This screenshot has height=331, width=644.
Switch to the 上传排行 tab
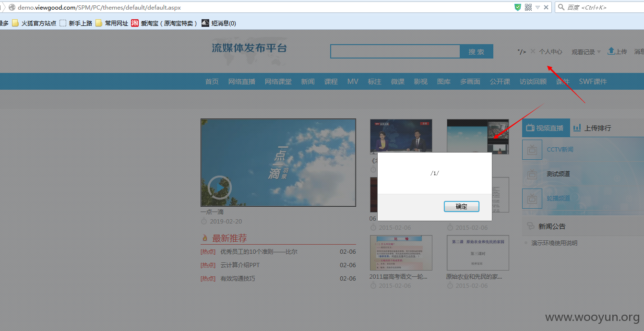click(x=593, y=128)
